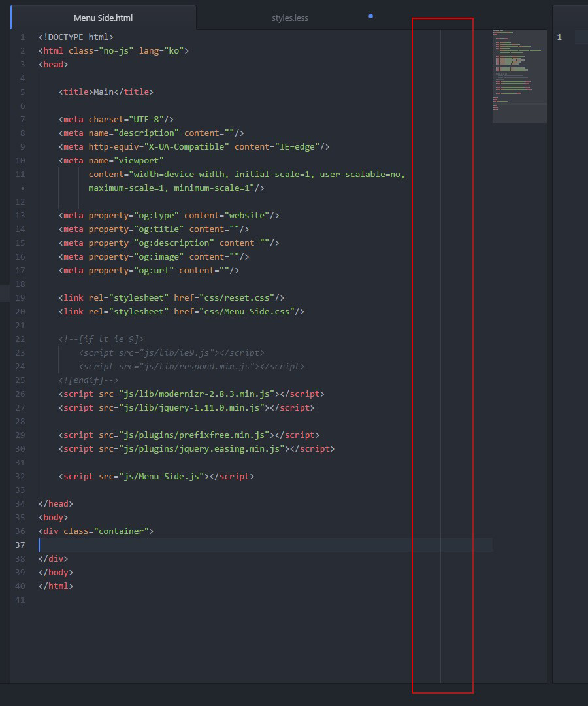The width and height of the screenshot is (588, 706).
Task: Click the og:title meta property line
Action: click(x=154, y=229)
